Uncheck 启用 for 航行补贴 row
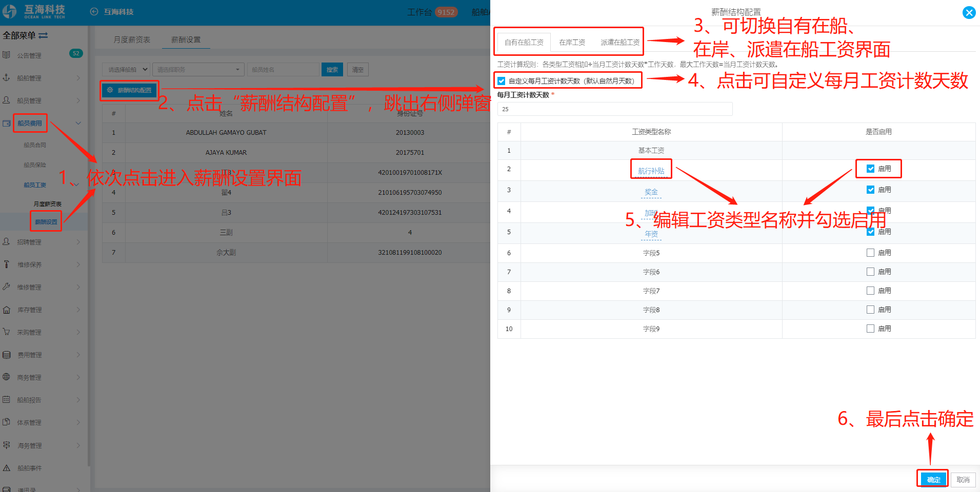 [870, 169]
